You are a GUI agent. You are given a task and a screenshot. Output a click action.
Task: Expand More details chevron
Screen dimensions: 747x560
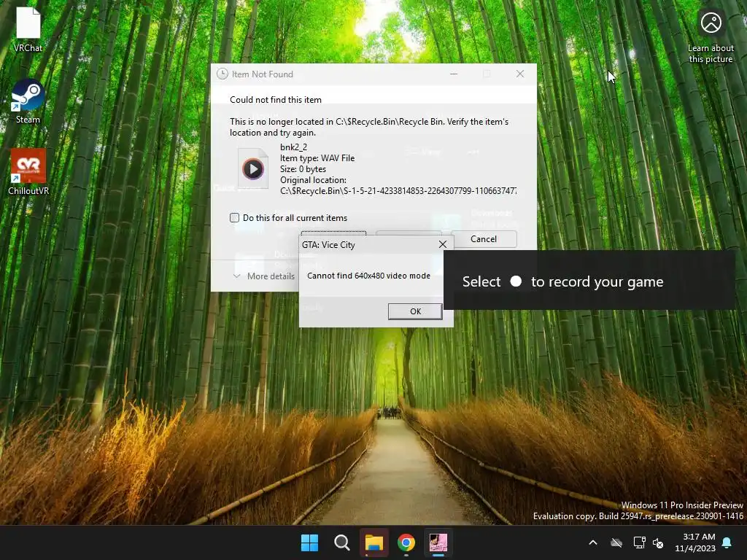[237, 276]
